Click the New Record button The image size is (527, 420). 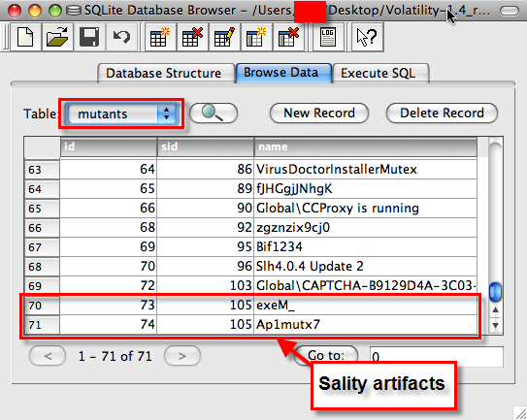(319, 113)
